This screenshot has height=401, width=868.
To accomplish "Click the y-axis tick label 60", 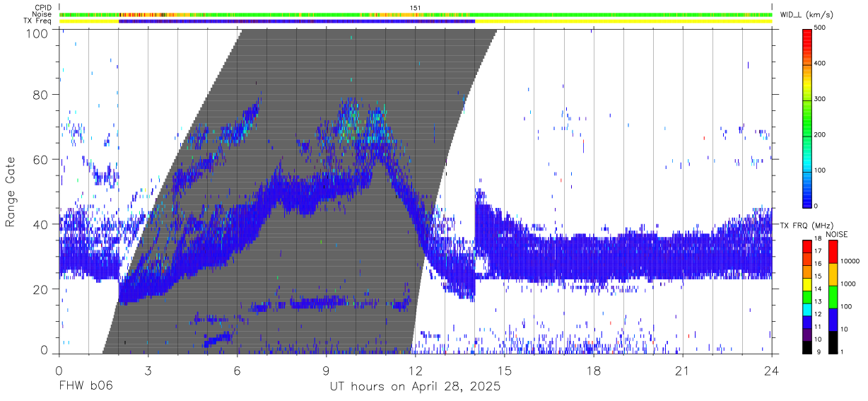I will tap(42, 159).
